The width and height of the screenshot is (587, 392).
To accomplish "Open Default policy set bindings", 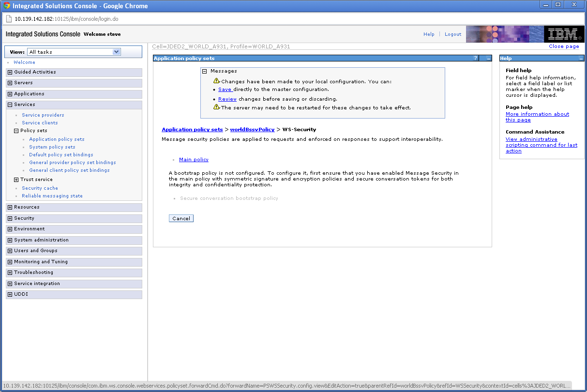I will pos(61,155).
